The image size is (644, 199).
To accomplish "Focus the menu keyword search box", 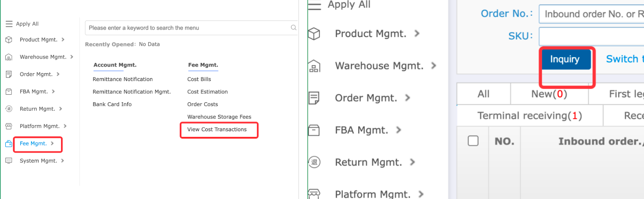I will (x=187, y=28).
